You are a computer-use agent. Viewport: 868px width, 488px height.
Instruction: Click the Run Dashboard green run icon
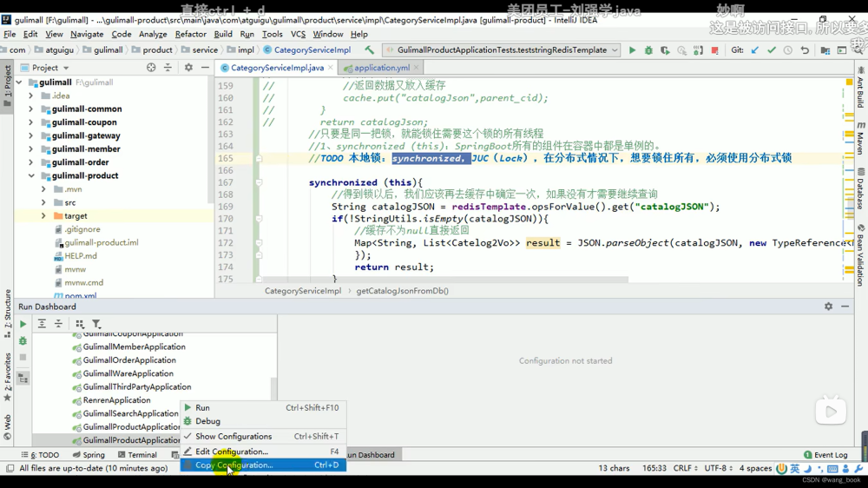23,324
